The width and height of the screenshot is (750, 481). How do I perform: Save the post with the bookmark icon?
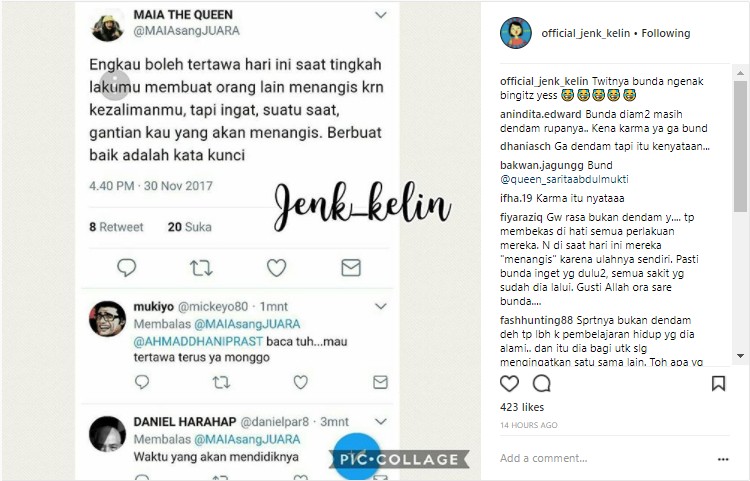pos(718,383)
